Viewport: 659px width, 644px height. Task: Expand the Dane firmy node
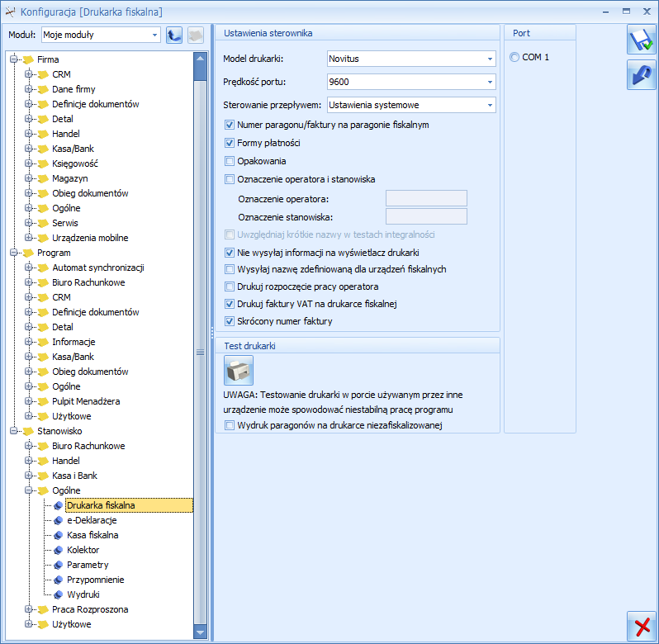29,89
